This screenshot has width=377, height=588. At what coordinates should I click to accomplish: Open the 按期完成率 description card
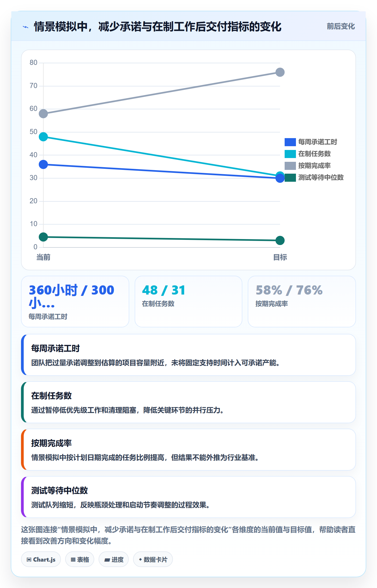point(188,450)
